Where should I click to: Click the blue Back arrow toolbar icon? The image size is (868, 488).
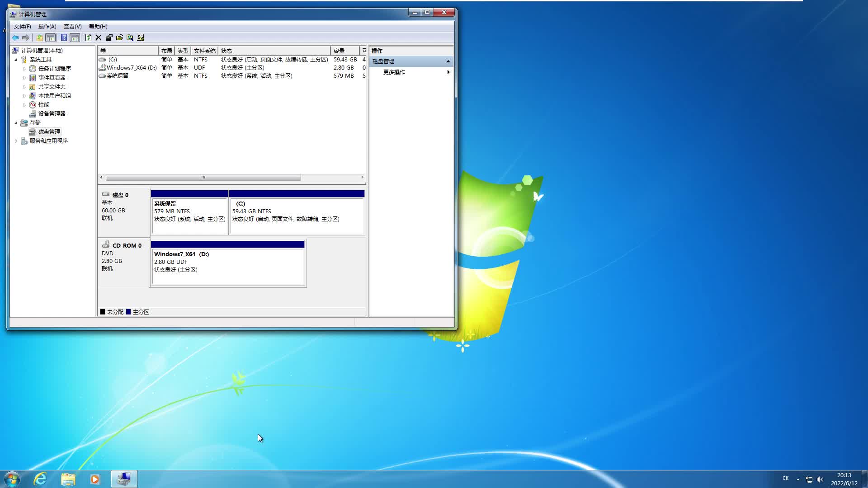(x=15, y=38)
